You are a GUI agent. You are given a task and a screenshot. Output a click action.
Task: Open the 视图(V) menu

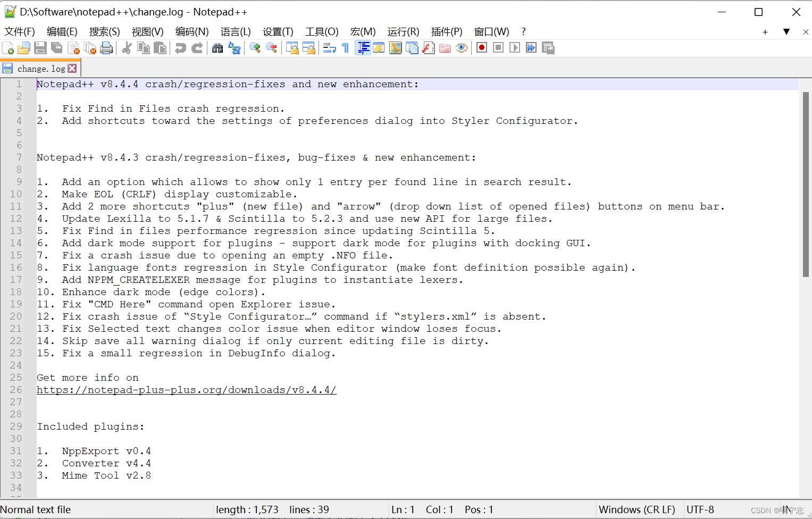[148, 32]
